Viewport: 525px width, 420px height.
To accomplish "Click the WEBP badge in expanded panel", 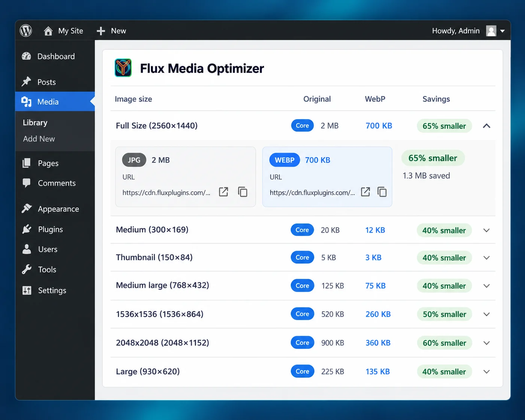I will [285, 160].
